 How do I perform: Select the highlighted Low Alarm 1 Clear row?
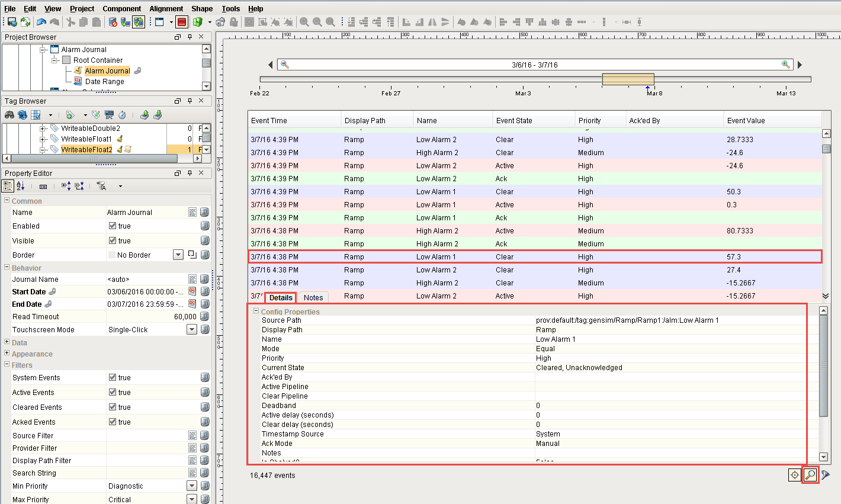(x=533, y=256)
